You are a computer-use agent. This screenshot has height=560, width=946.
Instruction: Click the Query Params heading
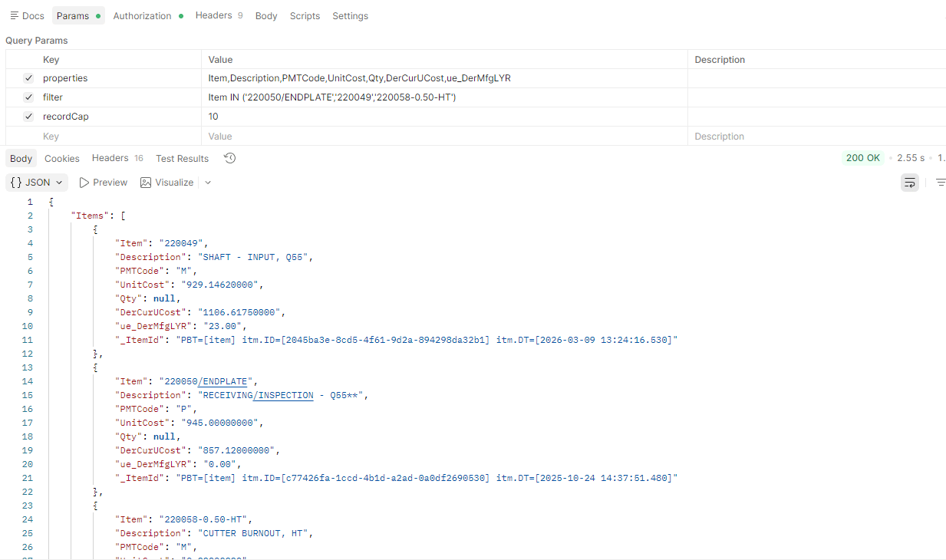[x=37, y=41]
